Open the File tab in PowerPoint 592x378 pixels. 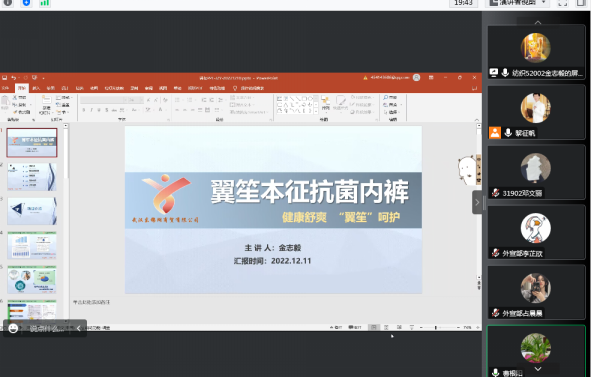[6, 88]
